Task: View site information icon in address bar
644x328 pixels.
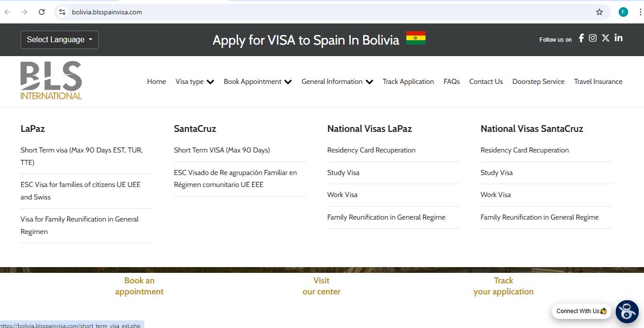Action: [62, 12]
